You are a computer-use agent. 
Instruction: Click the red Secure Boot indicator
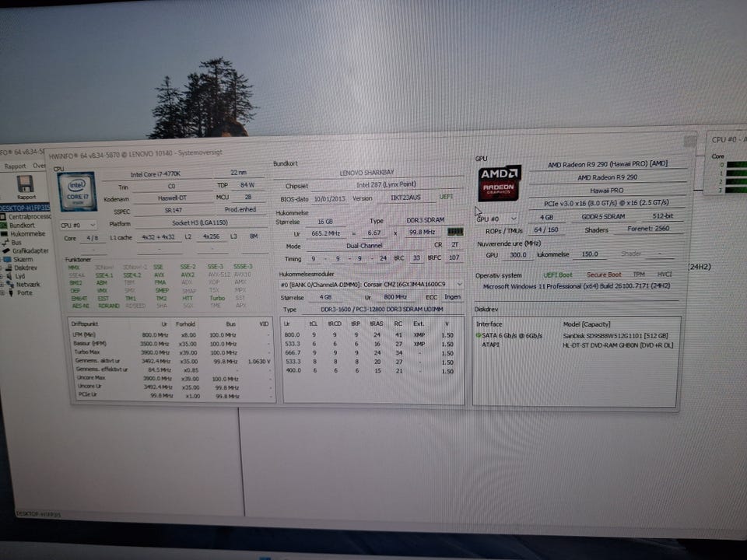tap(604, 275)
